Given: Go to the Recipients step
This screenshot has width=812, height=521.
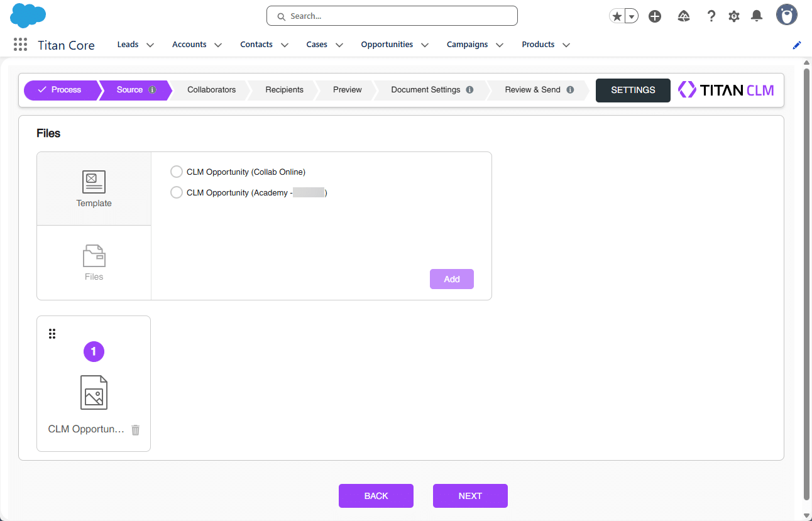Looking at the screenshot, I should [x=284, y=90].
